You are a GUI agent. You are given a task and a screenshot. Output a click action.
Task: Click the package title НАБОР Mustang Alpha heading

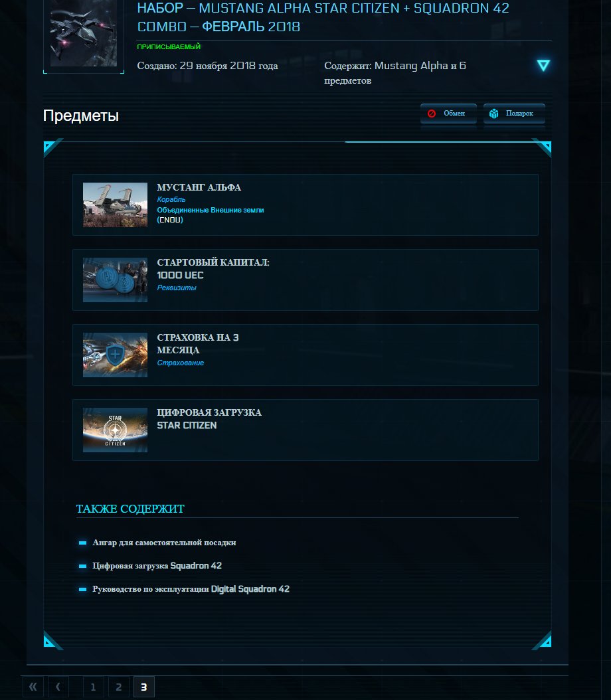(323, 17)
